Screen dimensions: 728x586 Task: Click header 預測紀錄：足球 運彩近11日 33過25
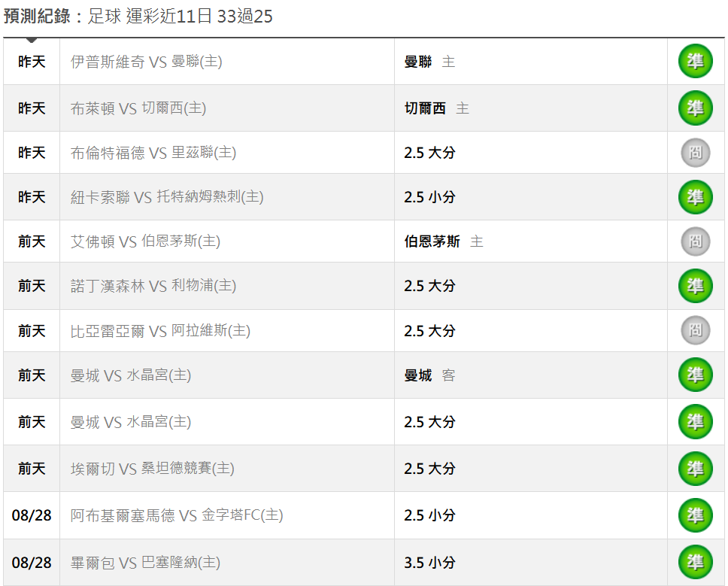click(138, 17)
